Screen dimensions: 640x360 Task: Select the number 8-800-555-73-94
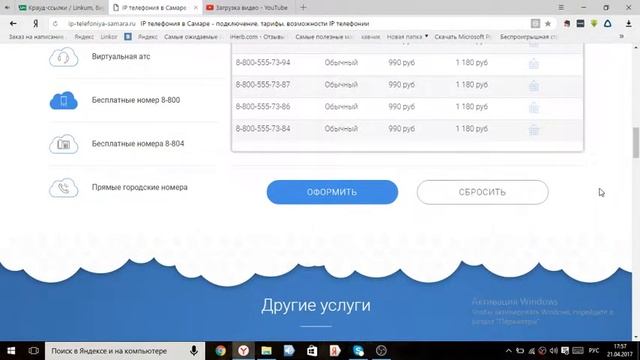263,62
